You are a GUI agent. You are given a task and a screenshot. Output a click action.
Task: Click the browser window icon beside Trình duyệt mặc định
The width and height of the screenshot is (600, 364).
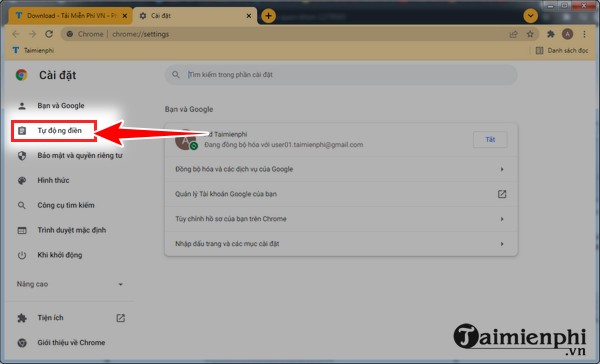(x=22, y=230)
